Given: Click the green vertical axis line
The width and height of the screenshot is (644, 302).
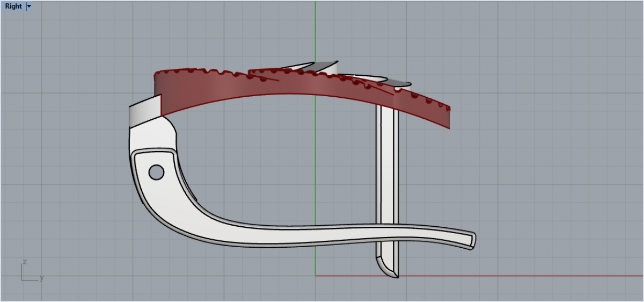Looking at the screenshot, I should (316, 32).
